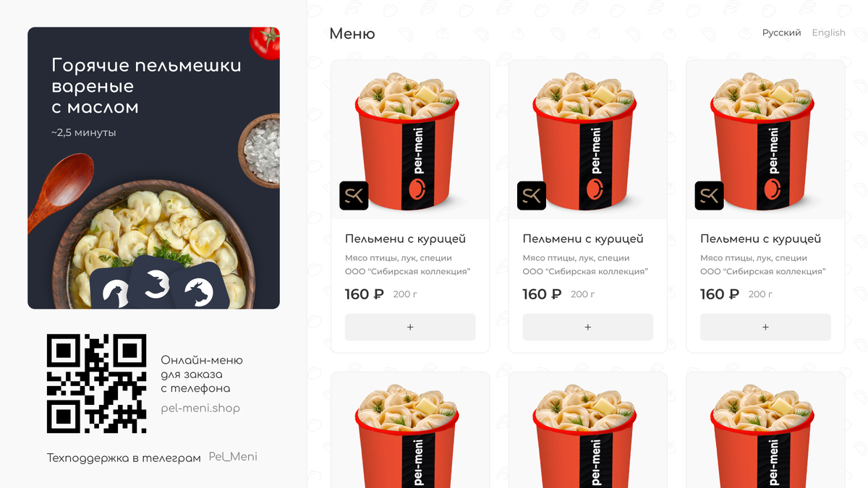This screenshot has width=868, height=488.
Task: Click the SK brand icon on second card
Action: coord(532,196)
